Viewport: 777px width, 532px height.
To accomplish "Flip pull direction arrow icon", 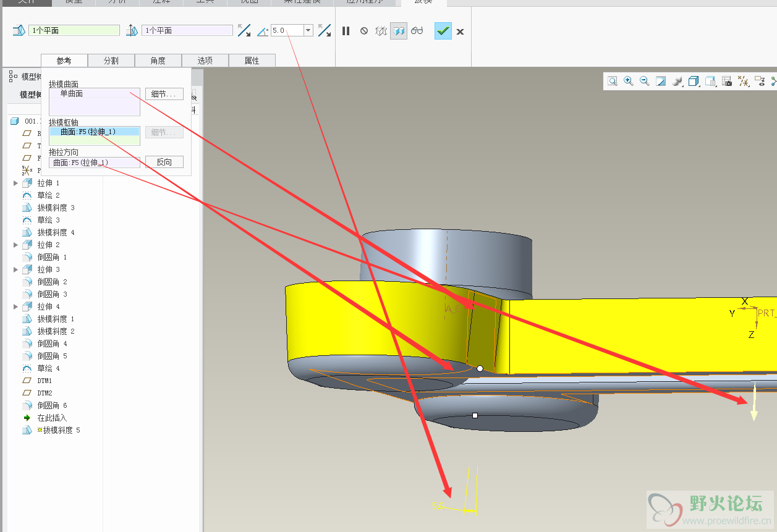I will pos(244,30).
